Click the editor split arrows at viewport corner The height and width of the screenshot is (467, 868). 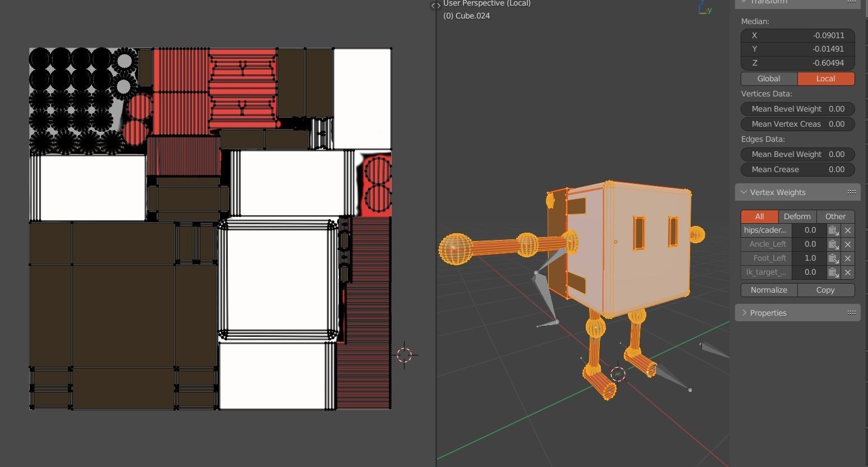pyautogui.click(x=435, y=6)
